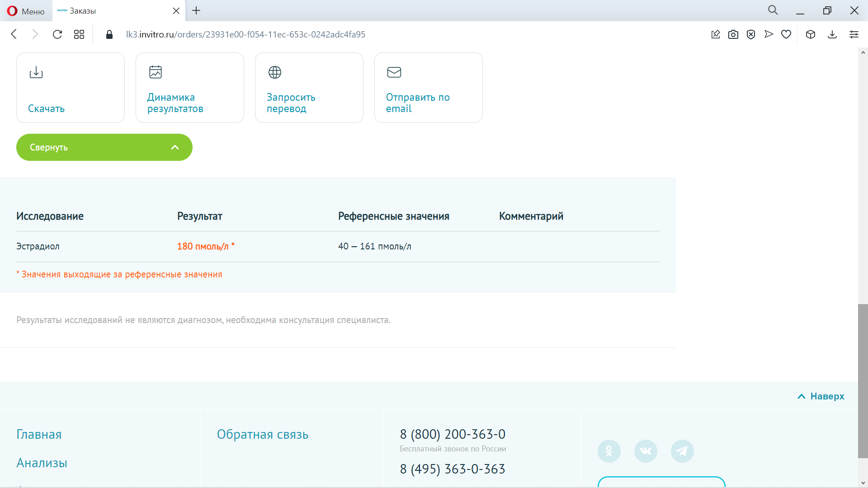Viewport: 868px width, 488px height.
Task: Minimize the Opera browser window
Action: 800,11
